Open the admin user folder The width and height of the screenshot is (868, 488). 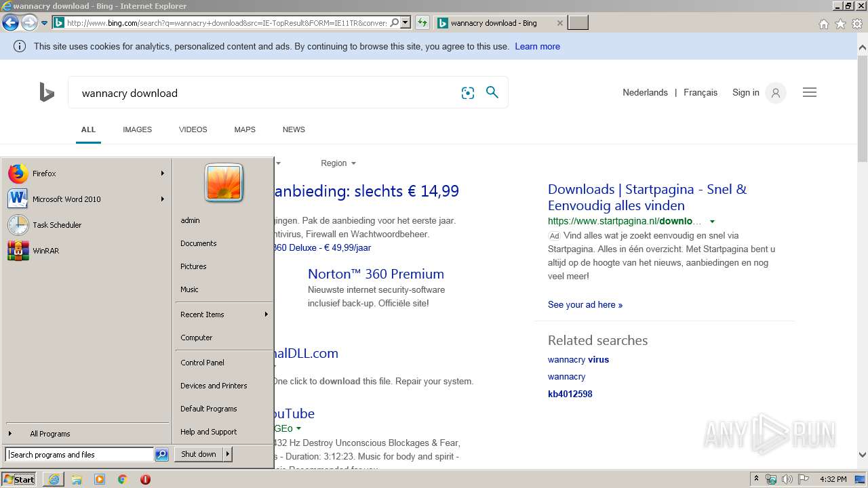(223, 220)
